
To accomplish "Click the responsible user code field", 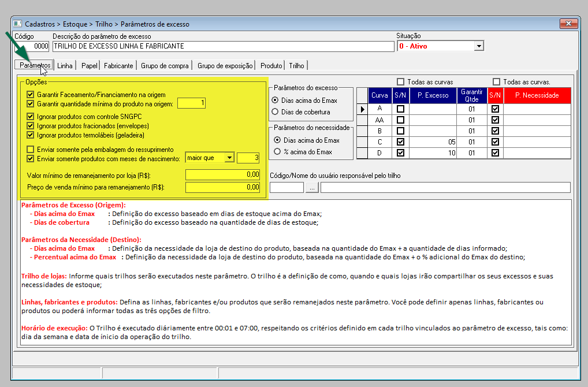I will 286,188.
